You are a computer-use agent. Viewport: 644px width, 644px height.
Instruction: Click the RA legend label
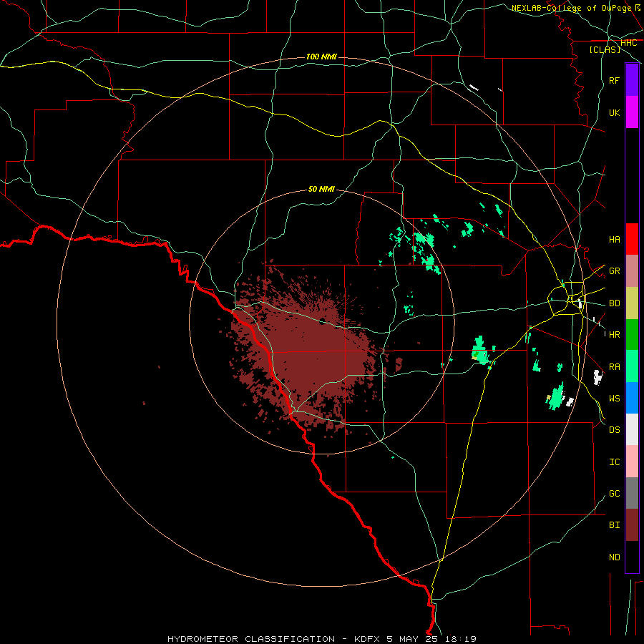point(614,367)
